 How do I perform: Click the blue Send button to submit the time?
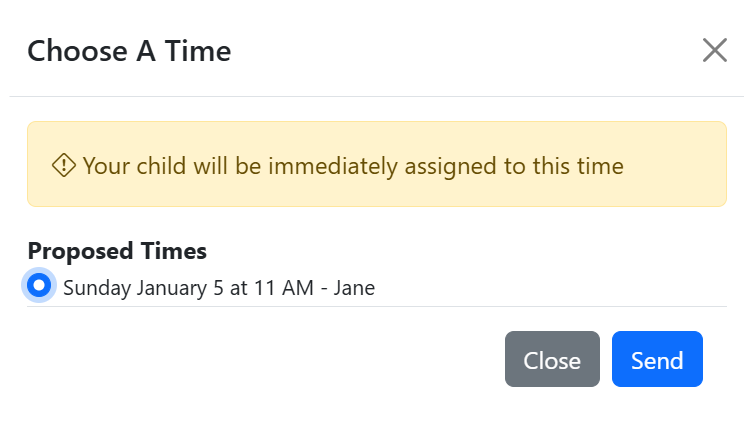tap(657, 359)
